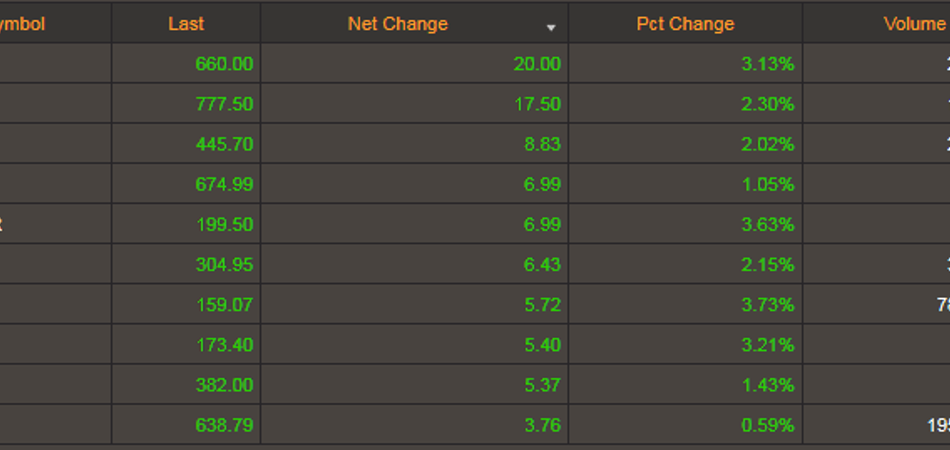Select the 173.40 Last price cell
The height and width of the screenshot is (450, 950).
pyautogui.click(x=224, y=344)
